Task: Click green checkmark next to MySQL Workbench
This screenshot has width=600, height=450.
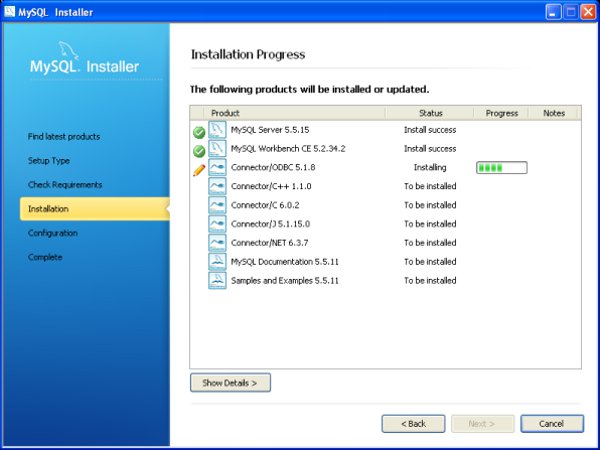Action: 199,152
